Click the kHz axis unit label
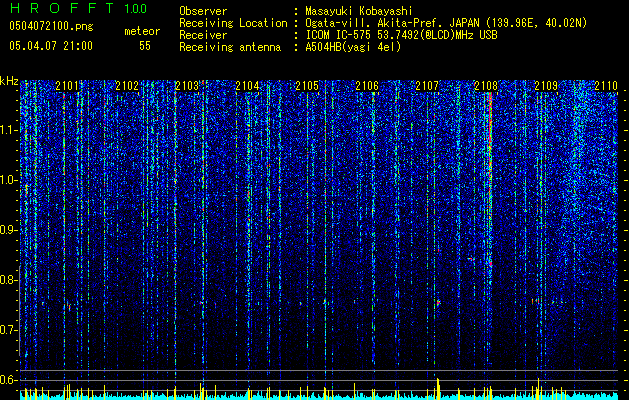This screenshot has height=400, width=629. pyautogui.click(x=9, y=81)
